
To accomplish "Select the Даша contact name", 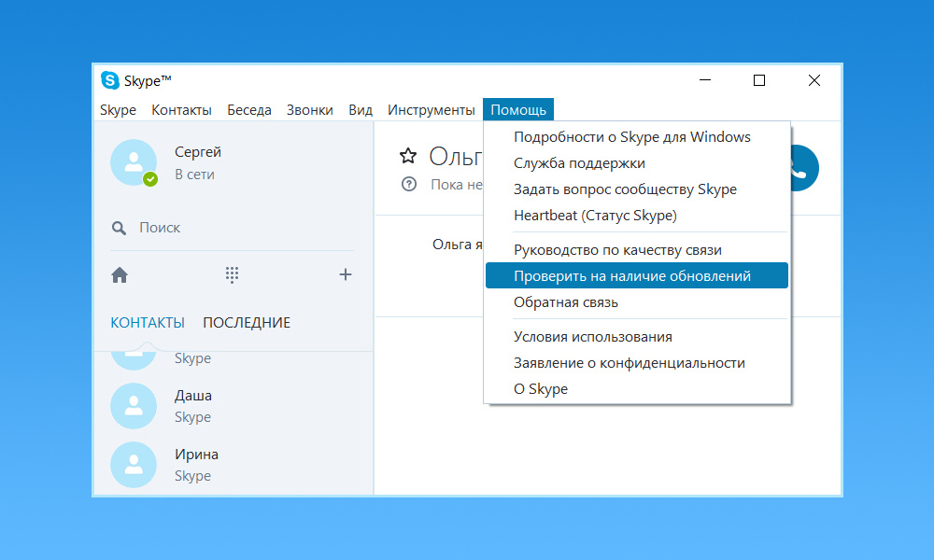I will 193,396.
